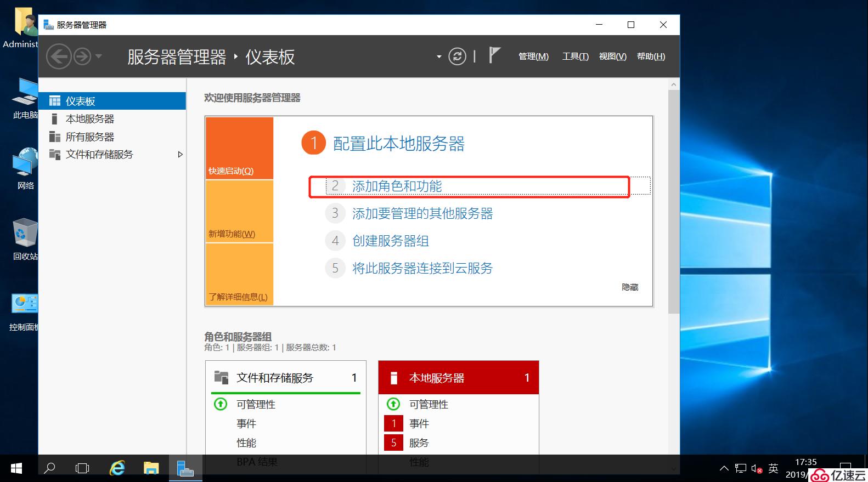This screenshot has height=482, width=868.
Task: Click red 5 badge next to 服务
Action: pyautogui.click(x=393, y=443)
